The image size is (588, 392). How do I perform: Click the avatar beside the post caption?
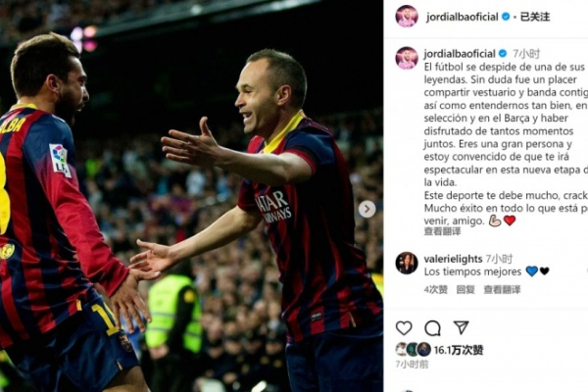[407, 58]
